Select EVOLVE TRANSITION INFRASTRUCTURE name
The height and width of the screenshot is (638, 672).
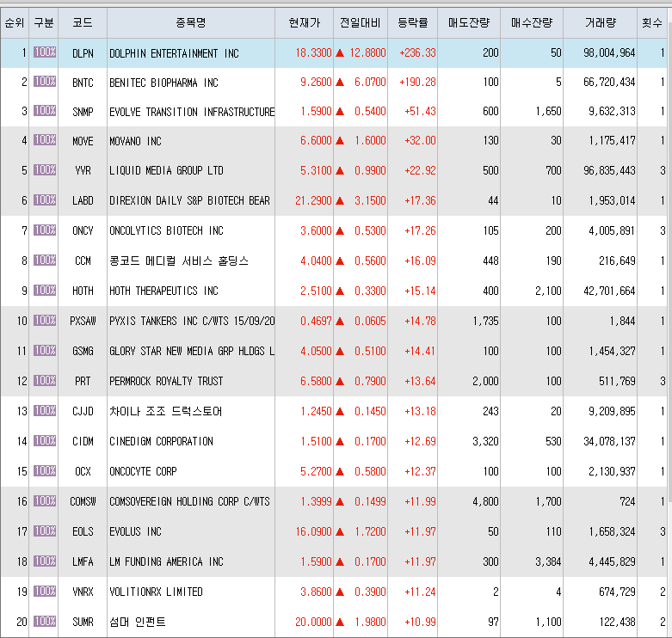click(x=192, y=112)
